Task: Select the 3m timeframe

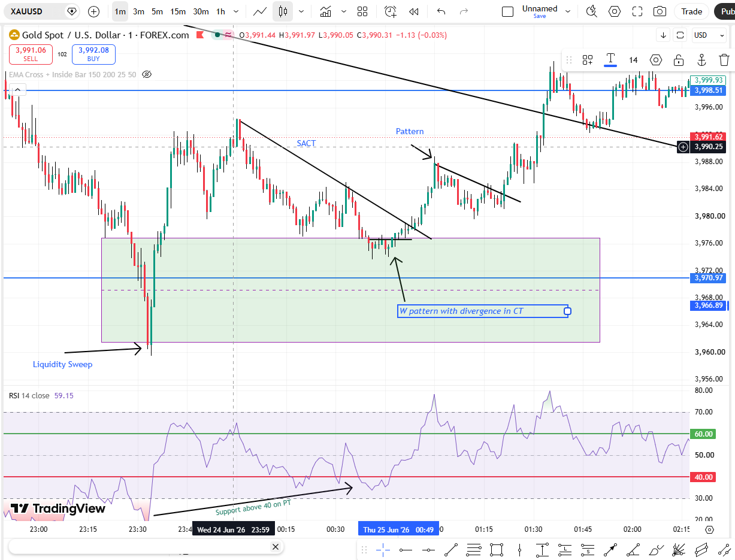Action: pos(138,11)
